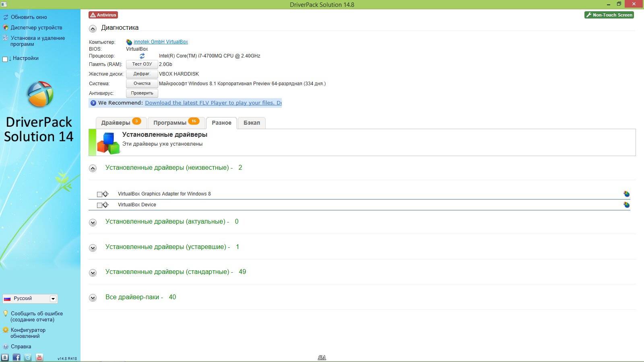Viewport: 644px width, 362px height.
Task: Click the Очистка button
Action: point(142,84)
